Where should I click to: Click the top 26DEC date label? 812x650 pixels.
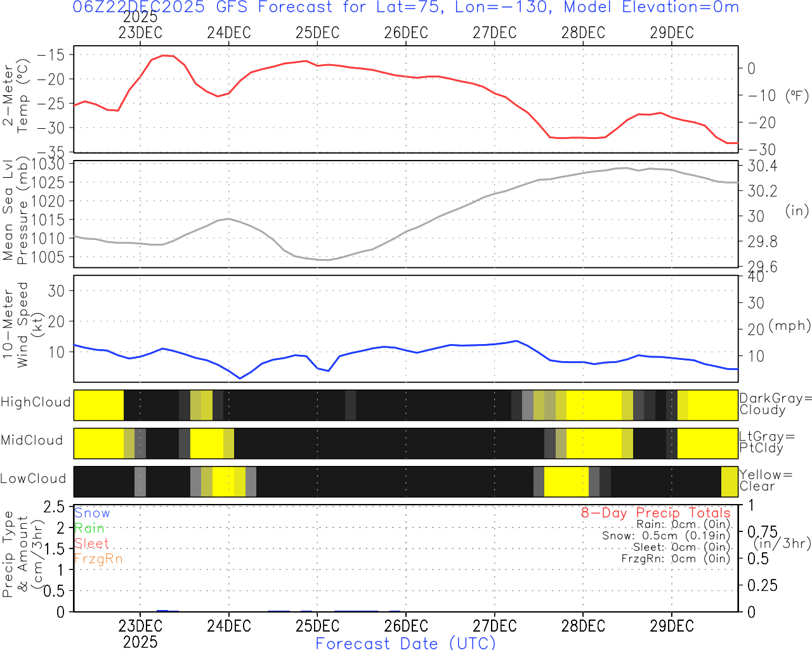click(x=406, y=32)
